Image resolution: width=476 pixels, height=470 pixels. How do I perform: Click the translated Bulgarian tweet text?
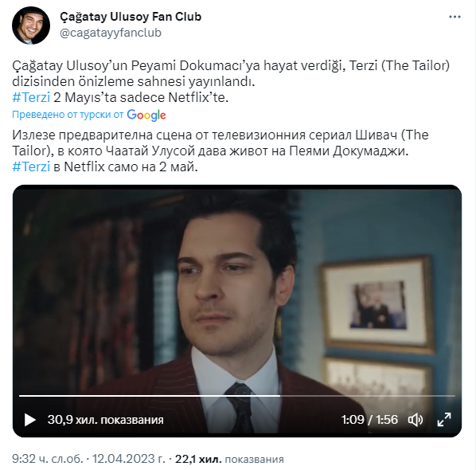tap(220, 151)
